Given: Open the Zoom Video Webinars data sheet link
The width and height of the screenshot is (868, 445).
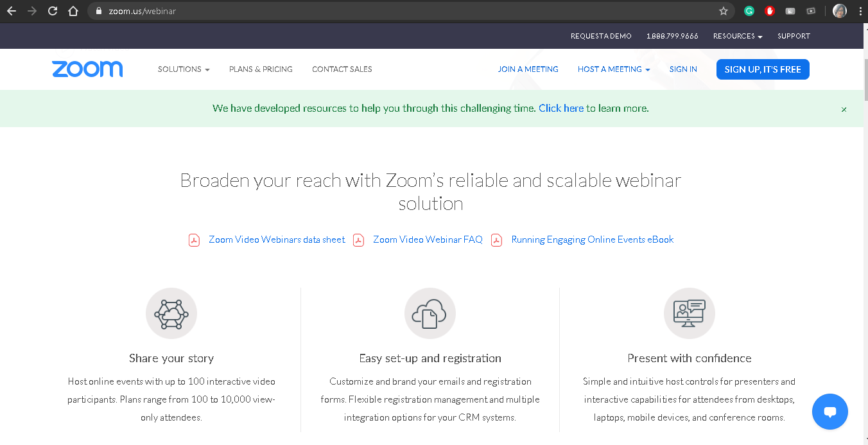Looking at the screenshot, I should (277, 240).
